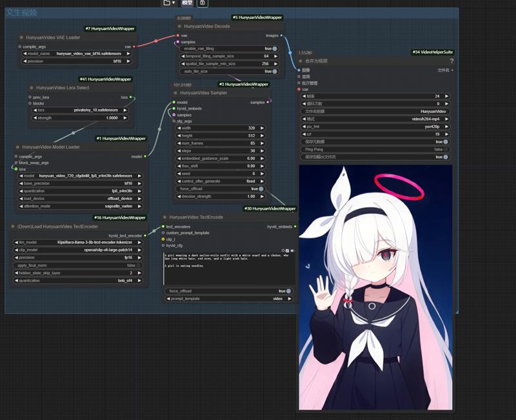
Task: Collapse the (Down)Load HunyuanVideo TextEncoder node dot
Action: pyautogui.click(x=13, y=226)
